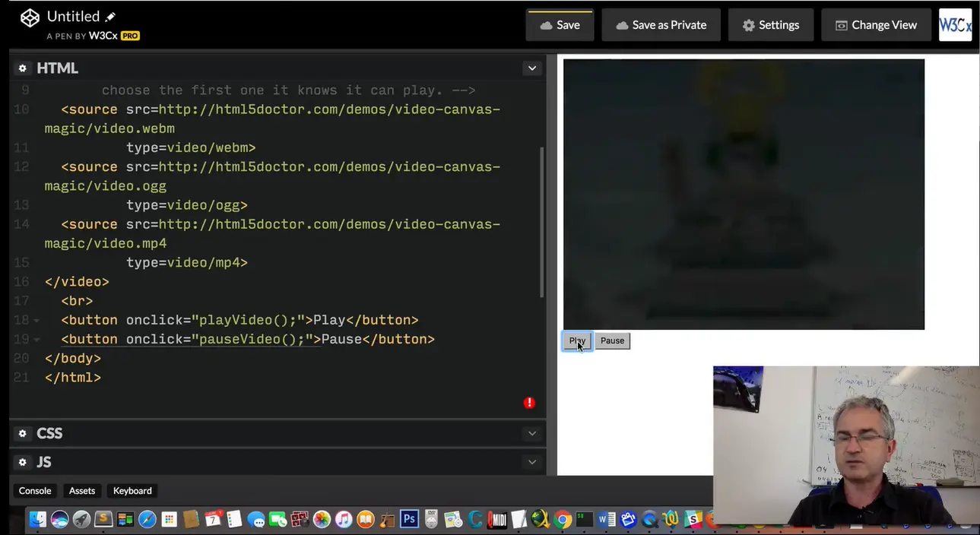Viewport: 980px width, 535px height.
Task: Open the MIDI app from the dock
Action: click(497, 520)
